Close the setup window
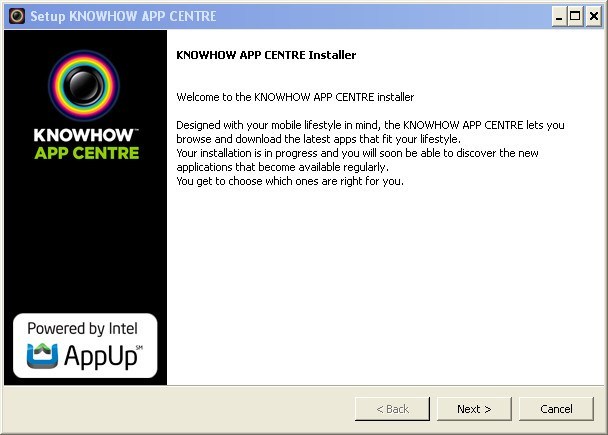The height and width of the screenshot is (435, 608). [594, 17]
